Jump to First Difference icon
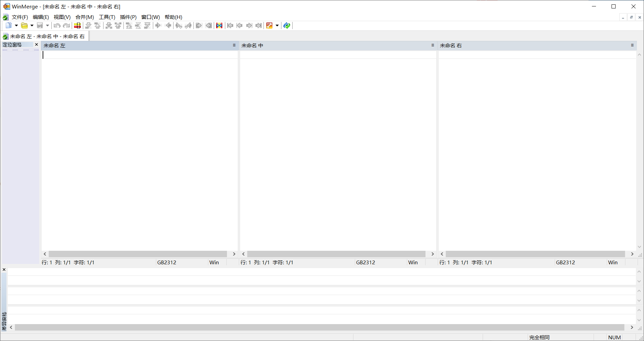The width and height of the screenshot is (644, 341). [129, 25]
